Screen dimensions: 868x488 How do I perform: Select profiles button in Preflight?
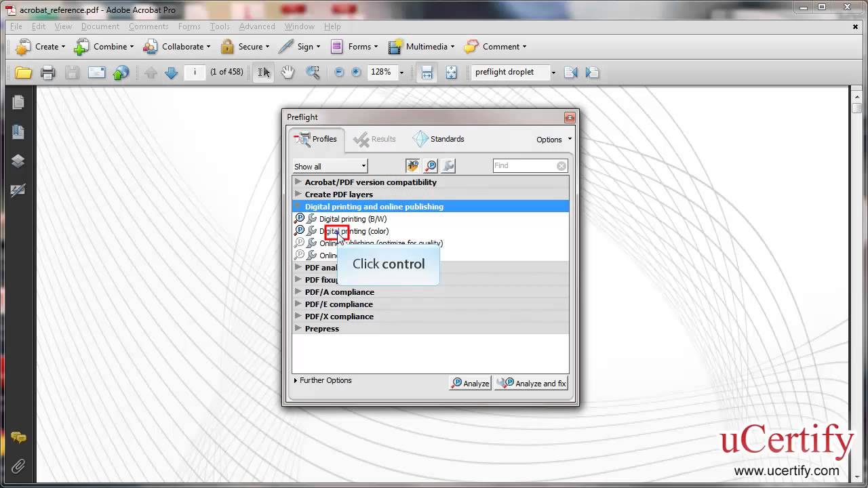pos(412,166)
